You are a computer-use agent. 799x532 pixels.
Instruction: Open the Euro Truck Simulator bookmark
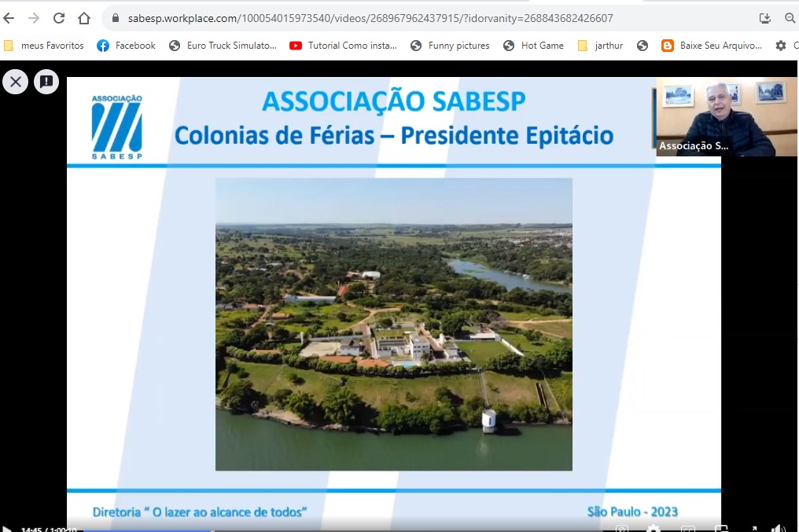[x=223, y=46]
